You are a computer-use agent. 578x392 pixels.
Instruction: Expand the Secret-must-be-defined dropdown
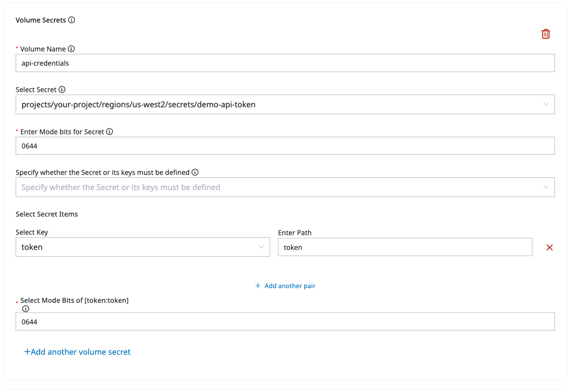285,187
